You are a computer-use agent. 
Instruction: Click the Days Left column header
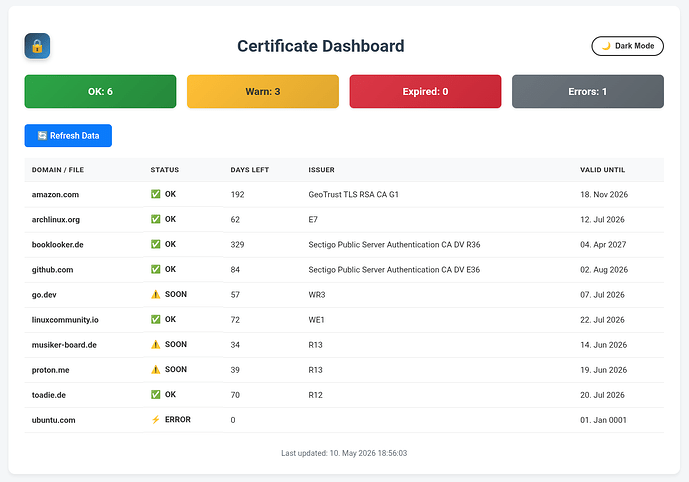pos(250,170)
